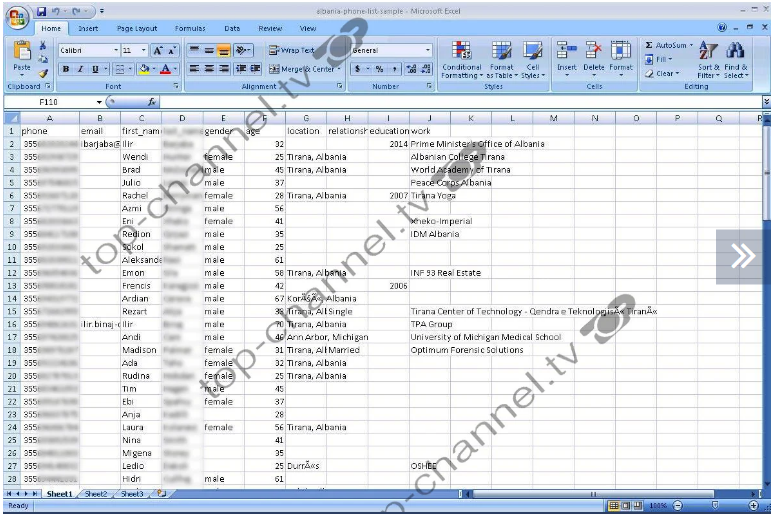This screenshot has width=773, height=515.
Task: Open Cell Styles gallery
Action: point(532,60)
